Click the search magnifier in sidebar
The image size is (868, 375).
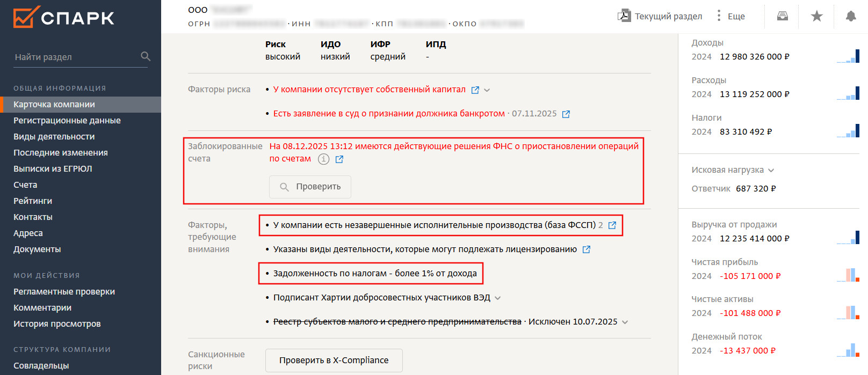pos(146,56)
